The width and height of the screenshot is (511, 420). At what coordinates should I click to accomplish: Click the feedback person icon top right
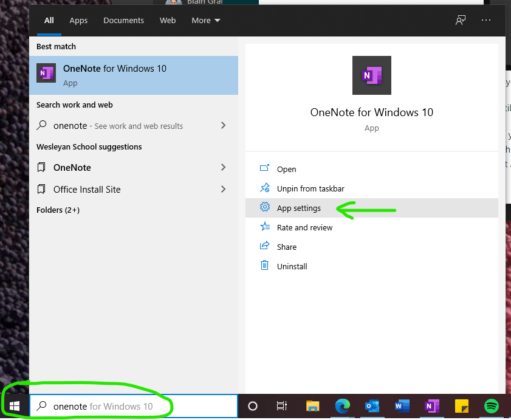tap(460, 20)
